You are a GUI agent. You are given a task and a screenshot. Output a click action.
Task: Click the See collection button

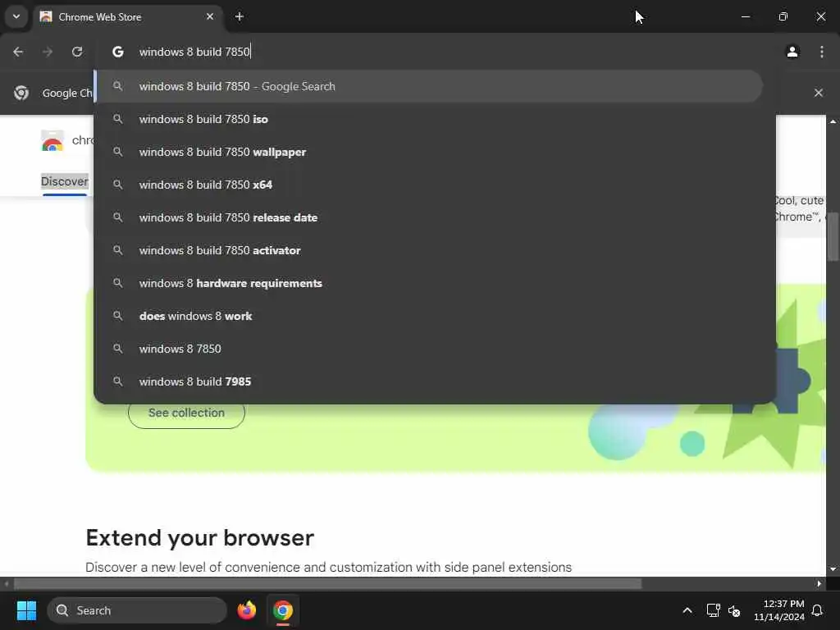pyautogui.click(x=186, y=413)
